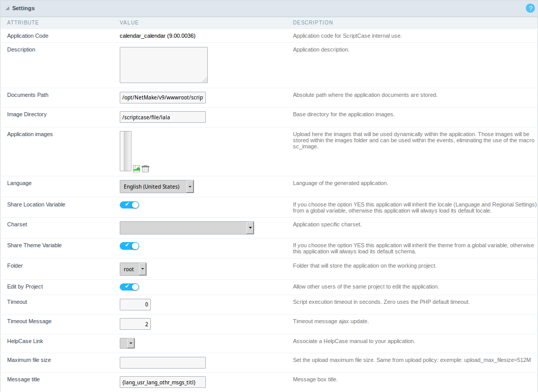Open the HelpCase Link dropdown
This screenshot has height=392, width=538.
coord(131,343)
